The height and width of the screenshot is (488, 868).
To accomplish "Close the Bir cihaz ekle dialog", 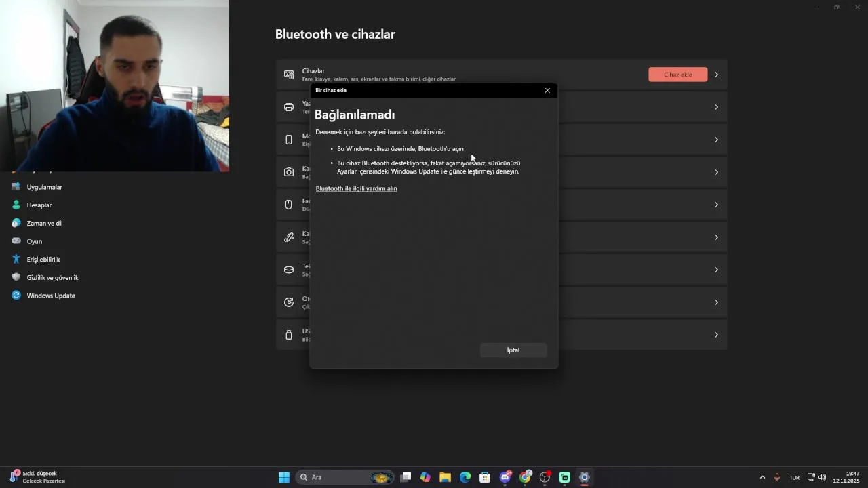I will click(547, 90).
